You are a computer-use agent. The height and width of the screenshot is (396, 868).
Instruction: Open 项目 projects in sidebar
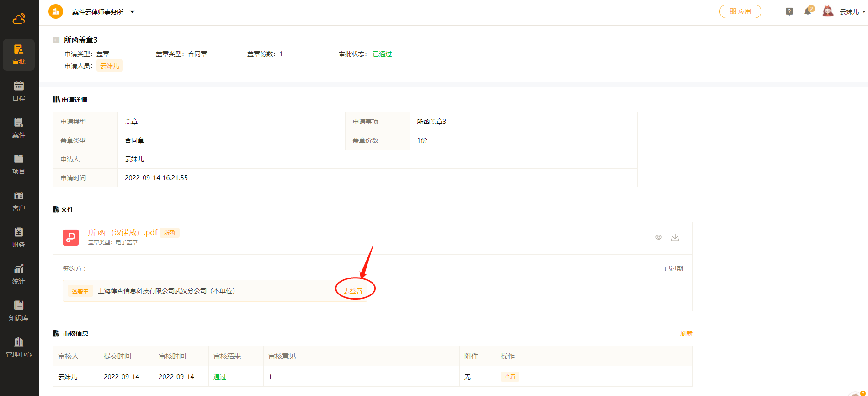tap(19, 164)
